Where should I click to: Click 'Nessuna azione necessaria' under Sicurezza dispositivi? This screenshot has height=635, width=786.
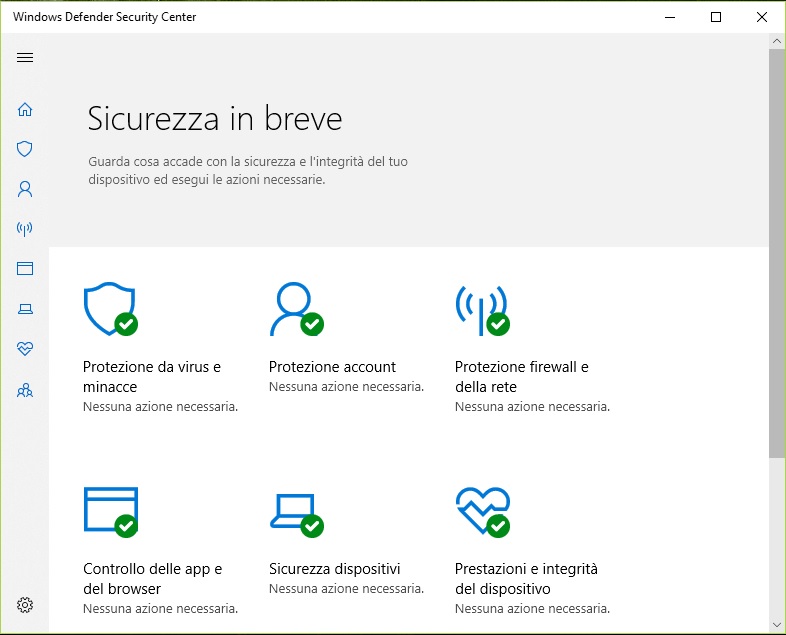tap(346, 589)
